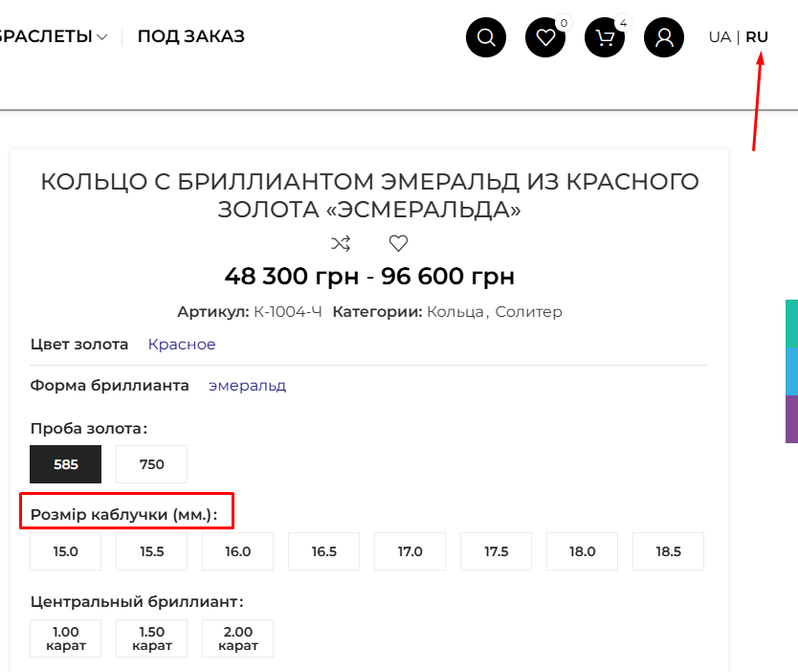798x672 pixels.
Task: Click the green side tab on right edge
Action: point(791,324)
